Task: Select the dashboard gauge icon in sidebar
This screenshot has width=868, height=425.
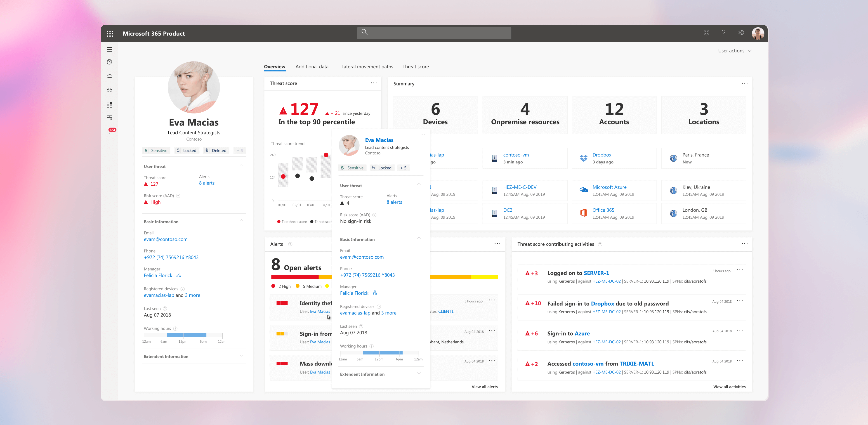Action: point(109,62)
